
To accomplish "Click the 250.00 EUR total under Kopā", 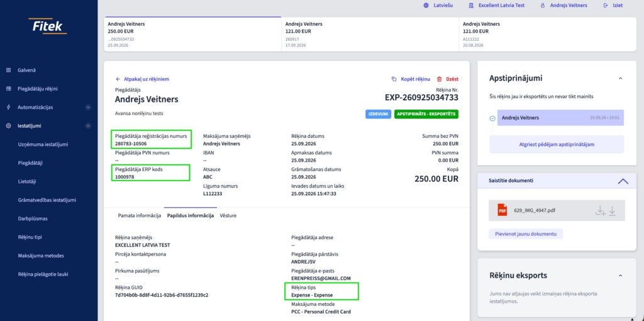I will [x=436, y=179].
